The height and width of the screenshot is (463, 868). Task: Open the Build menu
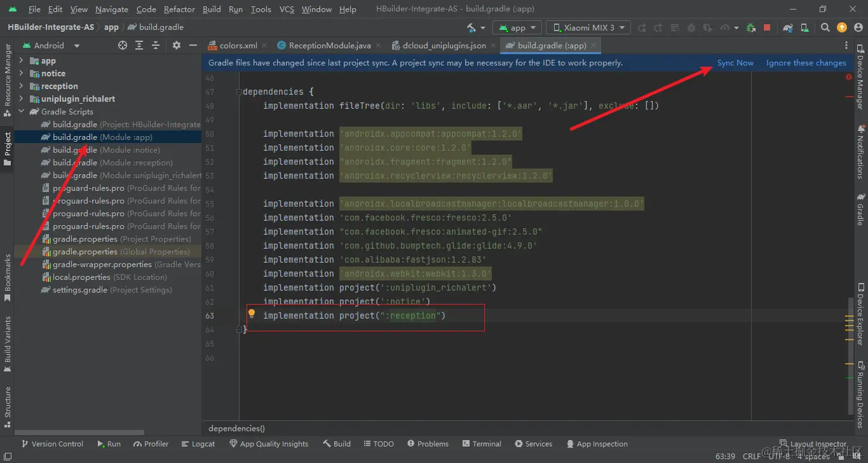pos(212,9)
